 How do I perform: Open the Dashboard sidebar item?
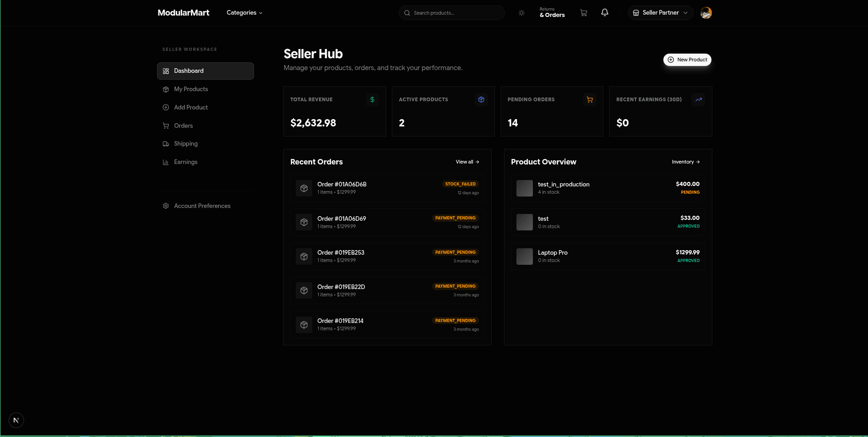206,71
